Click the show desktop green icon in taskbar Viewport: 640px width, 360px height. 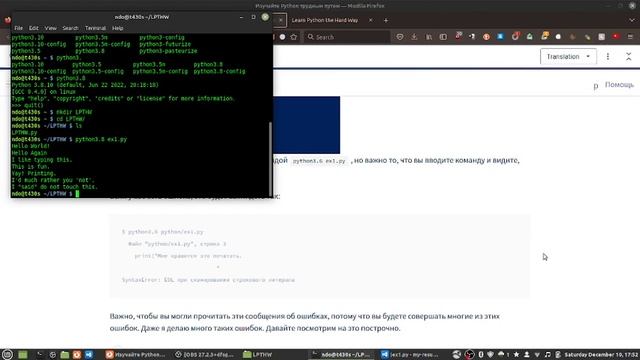click(23, 354)
